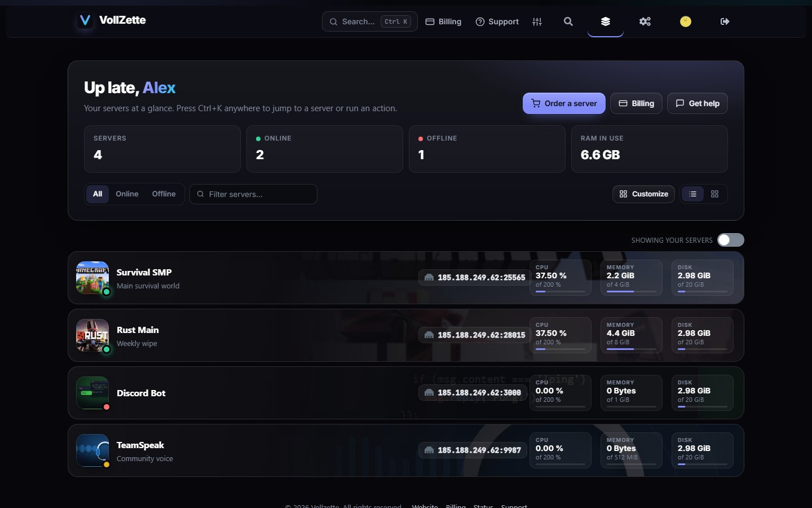The height and width of the screenshot is (508, 812).
Task: Click the TeamSpeak server thumbnail
Action: coord(92,450)
